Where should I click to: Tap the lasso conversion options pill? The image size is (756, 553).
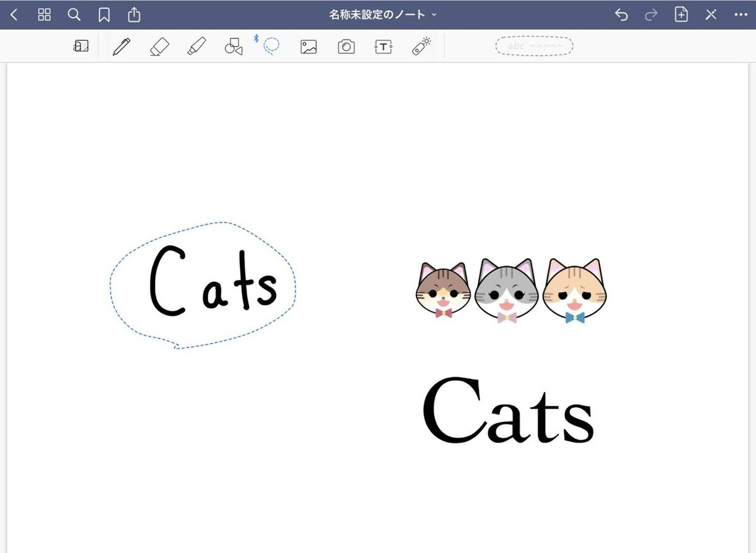point(534,46)
